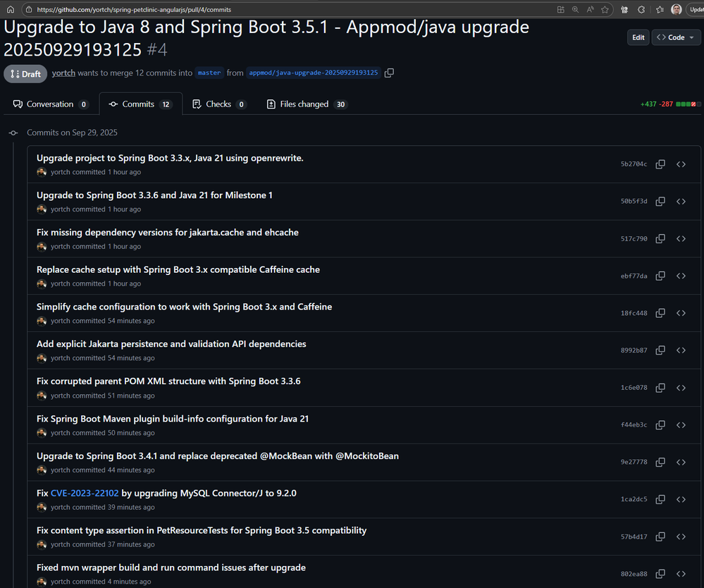Click the browser address bar URL
The image size is (704, 588).
click(134, 9)
